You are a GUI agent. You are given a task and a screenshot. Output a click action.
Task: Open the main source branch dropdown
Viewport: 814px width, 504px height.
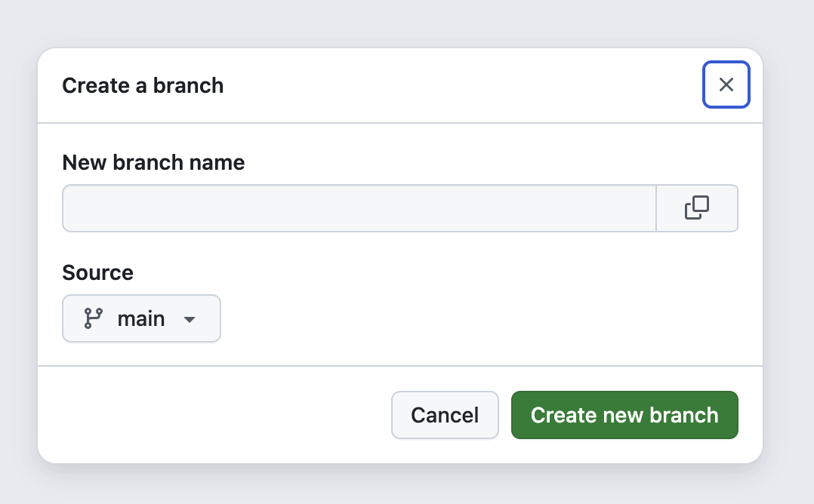pos(141,318)
